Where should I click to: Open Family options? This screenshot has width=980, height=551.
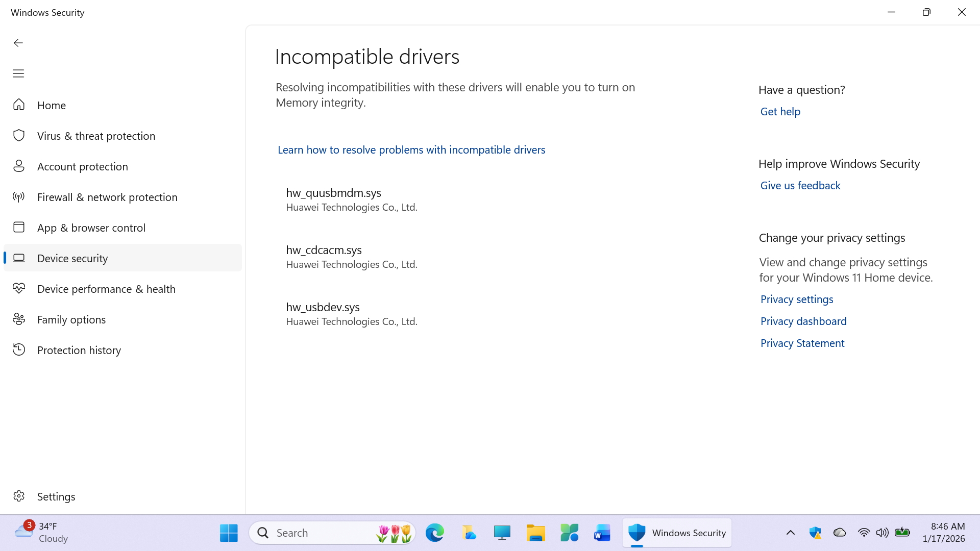coord(71,319)
